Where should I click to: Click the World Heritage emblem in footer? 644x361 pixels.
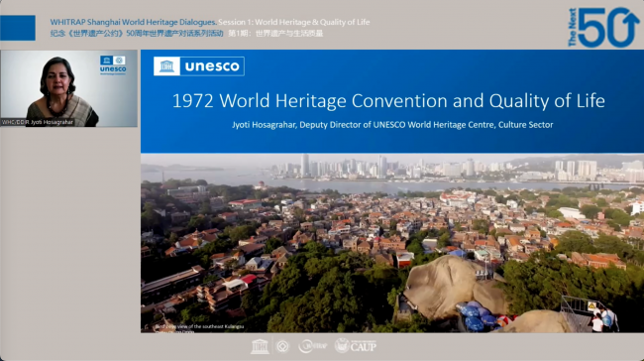(281, 346)
